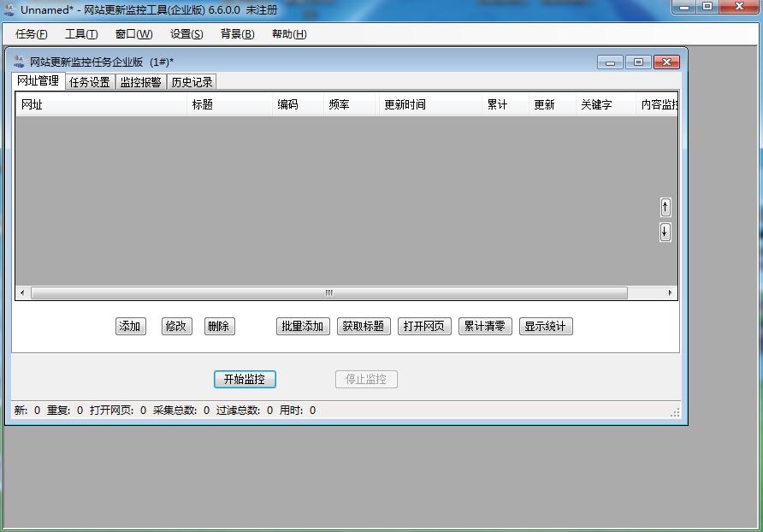The image size is (763, 532).
Task: Click the 累计清零 button
Action: point(484,326)
